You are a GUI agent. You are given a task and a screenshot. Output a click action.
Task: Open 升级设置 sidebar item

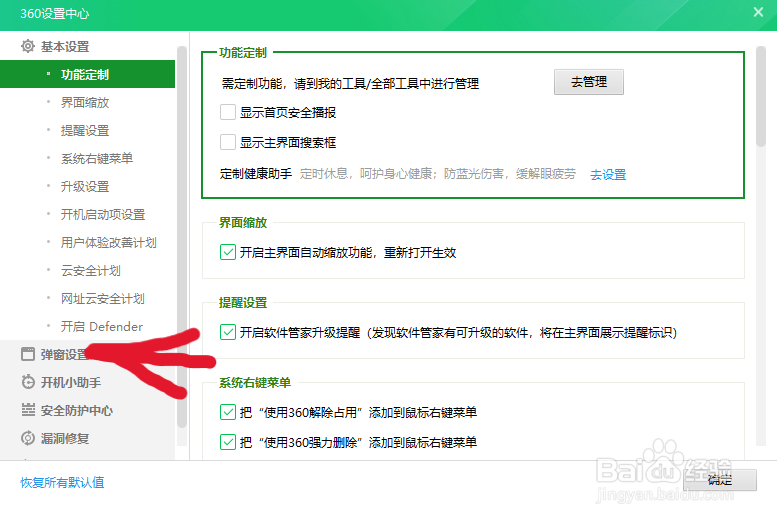(85, 186)
